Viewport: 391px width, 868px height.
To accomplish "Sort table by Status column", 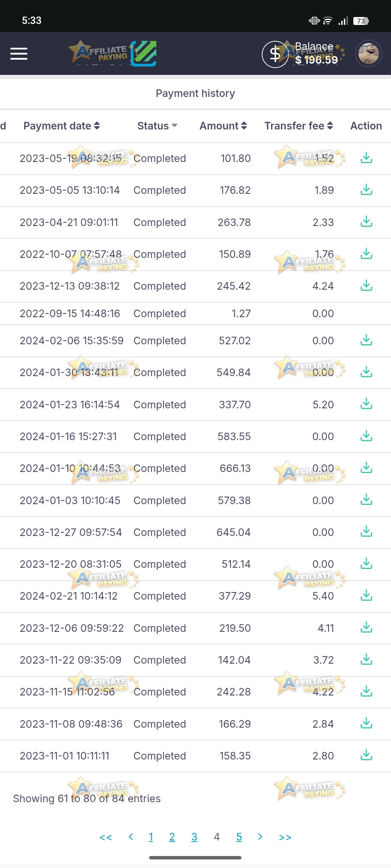I will tap(157, 126).
